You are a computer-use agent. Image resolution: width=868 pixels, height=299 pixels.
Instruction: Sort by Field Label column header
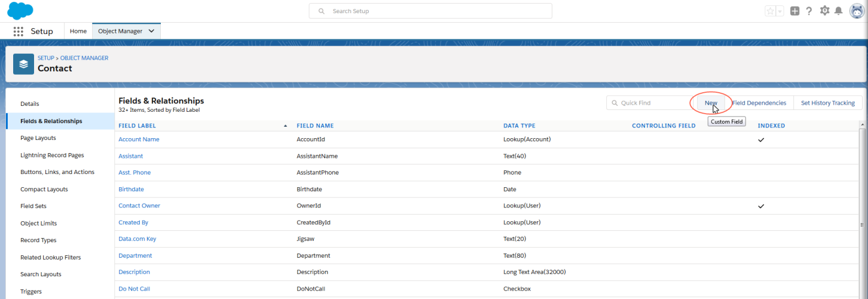(x=137, y=126)
